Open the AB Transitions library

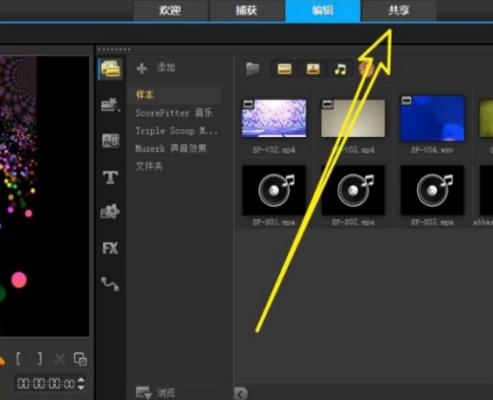(x=110, y=140)
